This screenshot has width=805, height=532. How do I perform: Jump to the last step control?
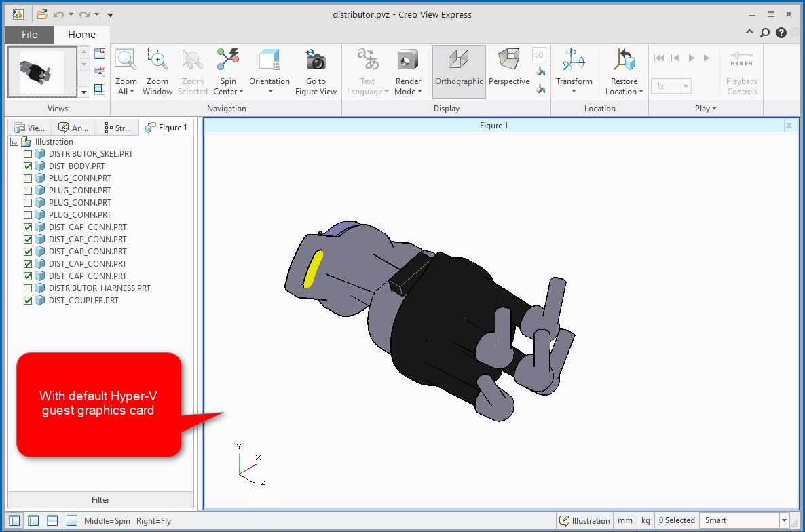click(x=707, y=58)
